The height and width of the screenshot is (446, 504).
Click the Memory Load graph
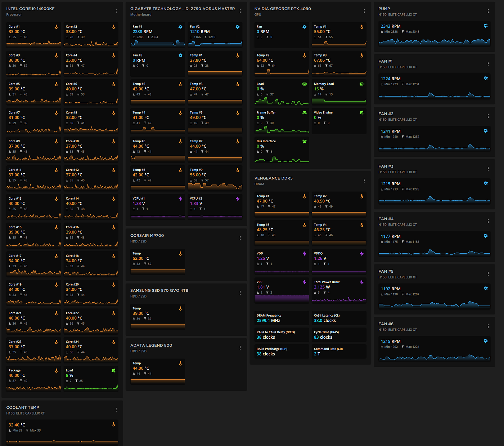pos(339,101)
